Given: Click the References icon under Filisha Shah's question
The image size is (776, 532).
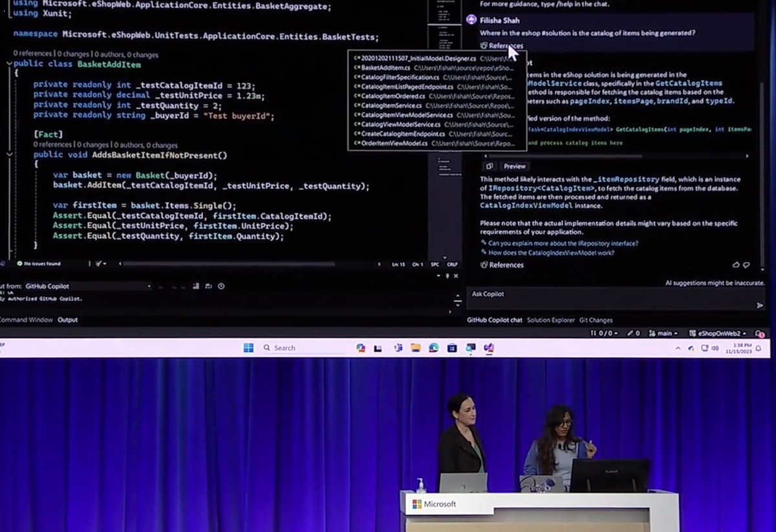Looking at the screenshot, I should tap(484, 46).
